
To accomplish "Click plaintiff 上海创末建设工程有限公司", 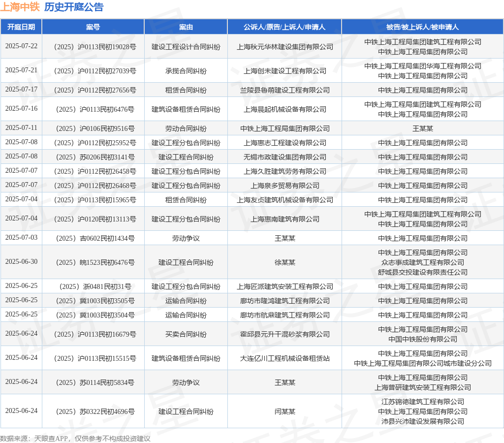I will 285,71.
